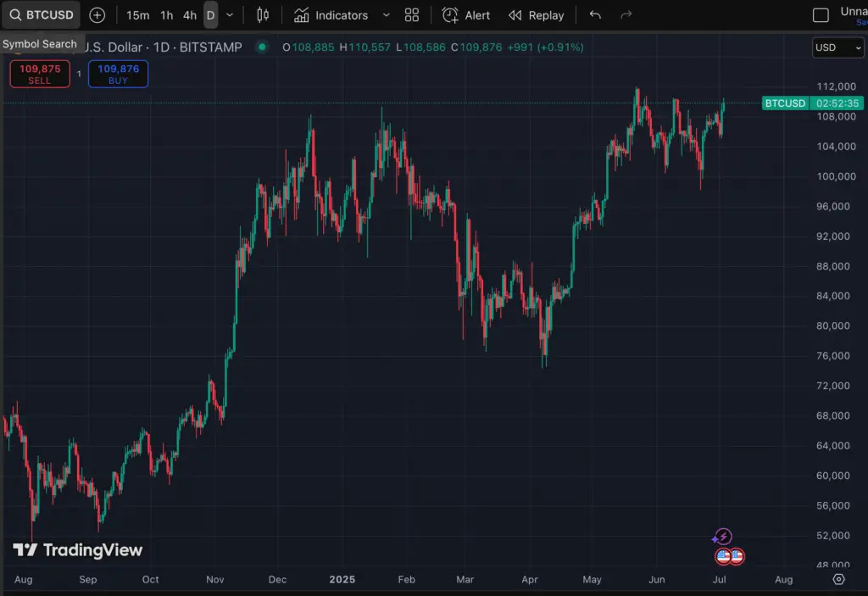Click the BTCUSD price label on the scale

pyautogui.click(x=785, y=103)
